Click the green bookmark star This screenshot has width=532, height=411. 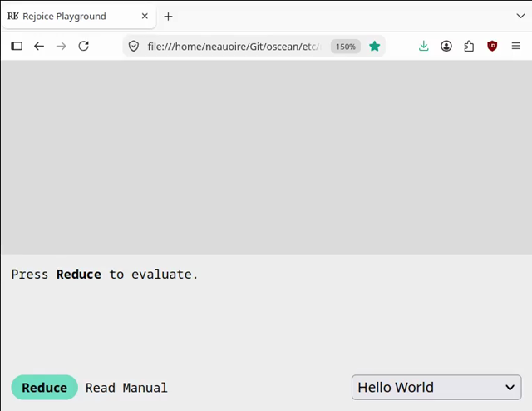tap(375, 46)
